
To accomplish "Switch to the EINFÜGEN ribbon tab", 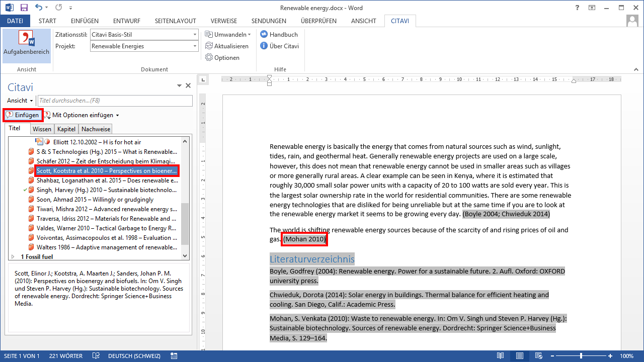I will point(85,21).
